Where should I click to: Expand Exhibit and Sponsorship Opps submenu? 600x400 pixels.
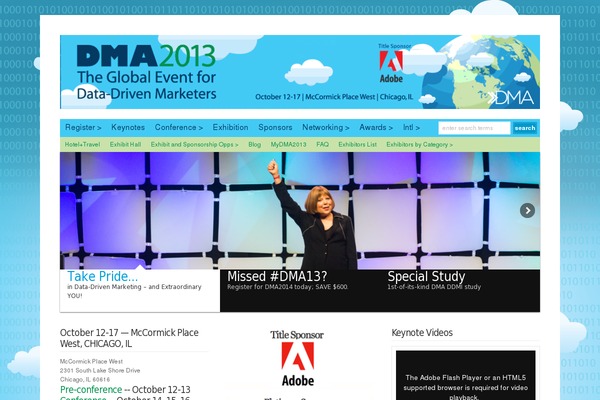(x=194, y=145)
